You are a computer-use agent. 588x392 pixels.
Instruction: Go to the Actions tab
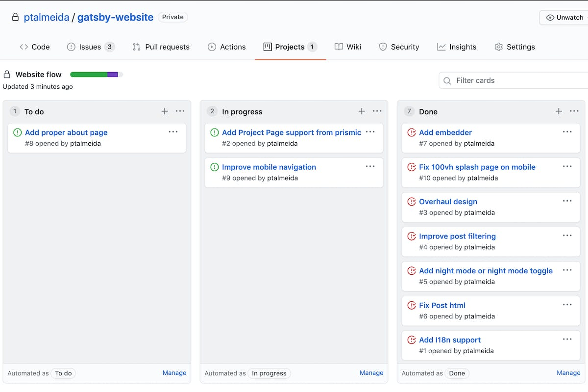[x=227, y=47]
